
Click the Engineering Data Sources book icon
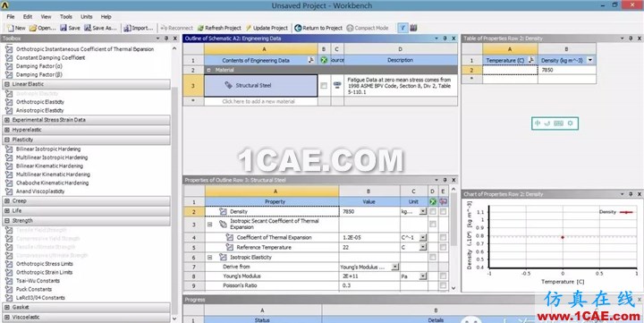pos(413,28)
